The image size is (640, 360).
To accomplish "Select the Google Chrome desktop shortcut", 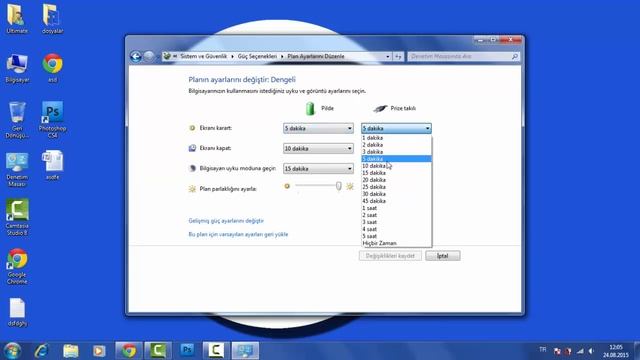I will 17,266.
